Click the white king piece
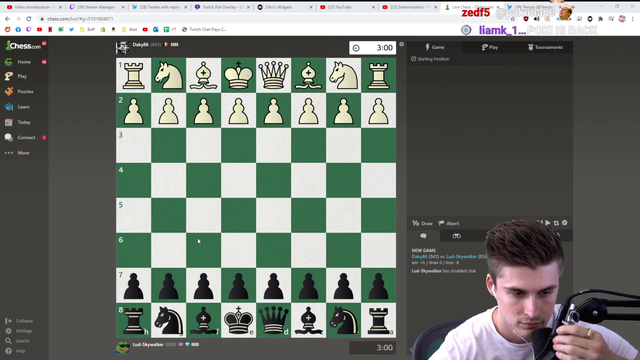Screen dimensions: 640x360 point(238,76)
